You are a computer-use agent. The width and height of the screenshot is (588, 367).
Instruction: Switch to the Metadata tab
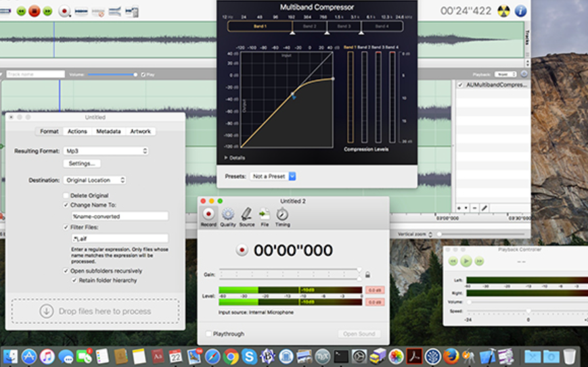(108, 131)
